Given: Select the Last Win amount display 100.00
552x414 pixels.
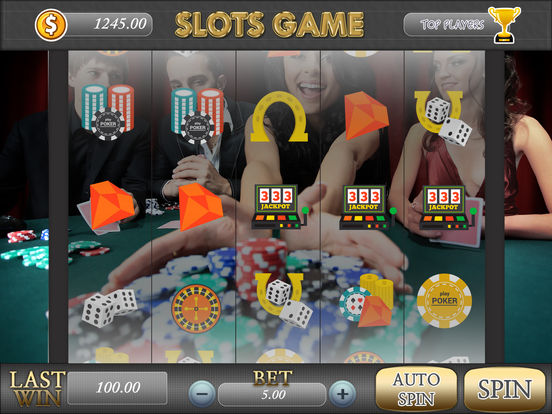Looking at the screenshot, I should 117,388.
